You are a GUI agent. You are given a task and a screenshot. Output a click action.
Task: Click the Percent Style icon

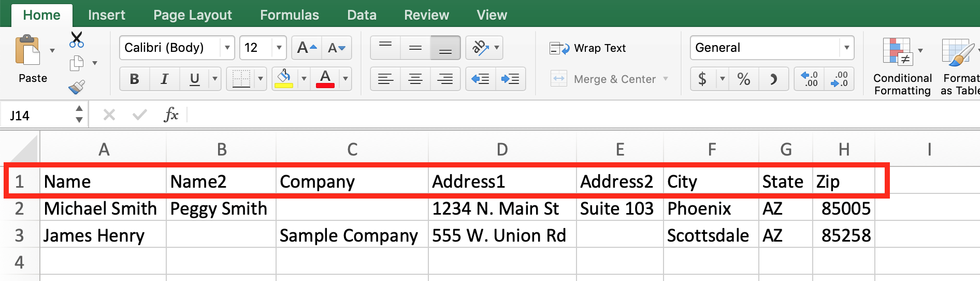tap(744, 79)
